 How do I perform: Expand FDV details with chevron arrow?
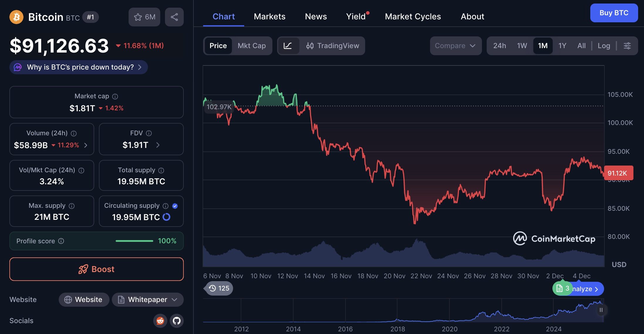click(x=158, y=145)
